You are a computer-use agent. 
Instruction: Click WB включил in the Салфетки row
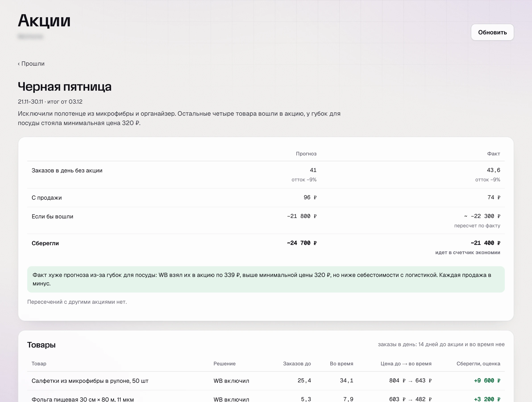tap(231, 381)
